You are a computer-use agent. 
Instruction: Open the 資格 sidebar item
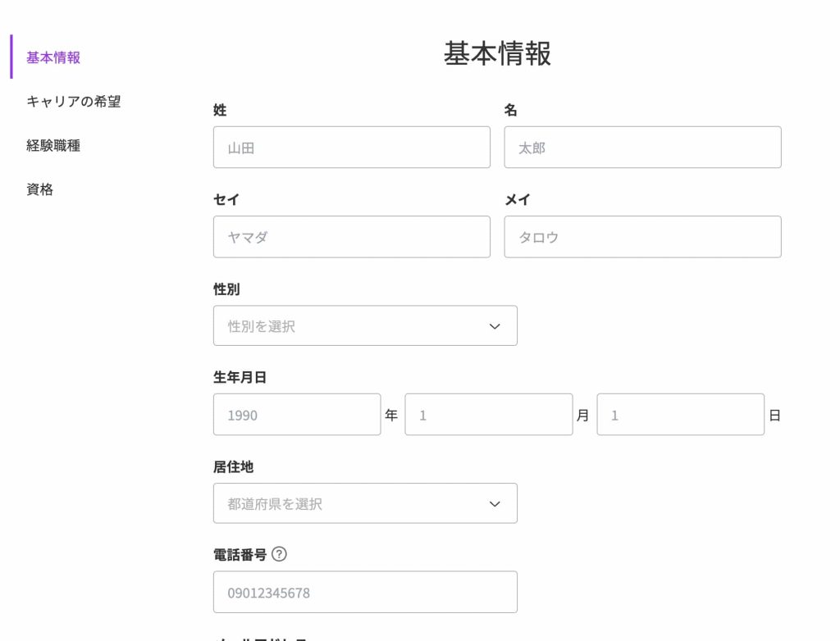coord(40,189)
